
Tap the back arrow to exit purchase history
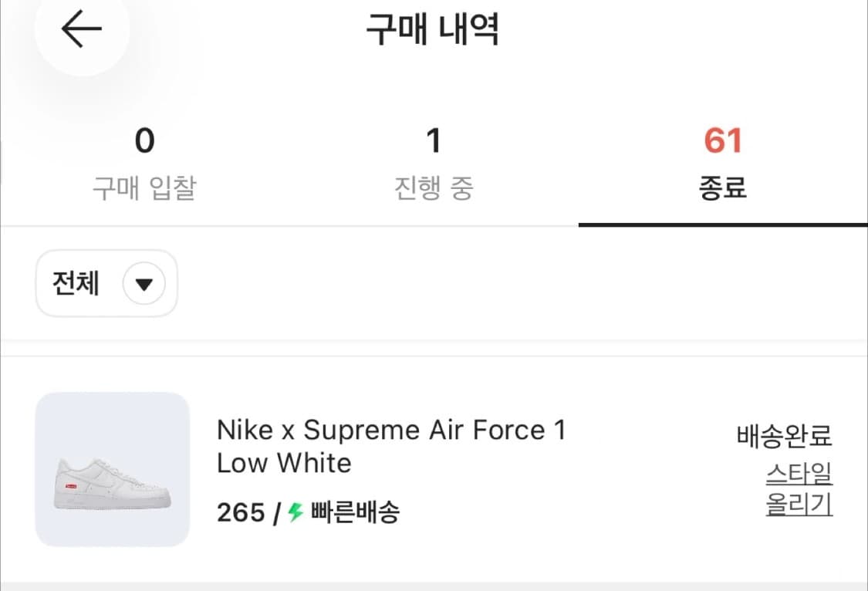coord(80,28)
